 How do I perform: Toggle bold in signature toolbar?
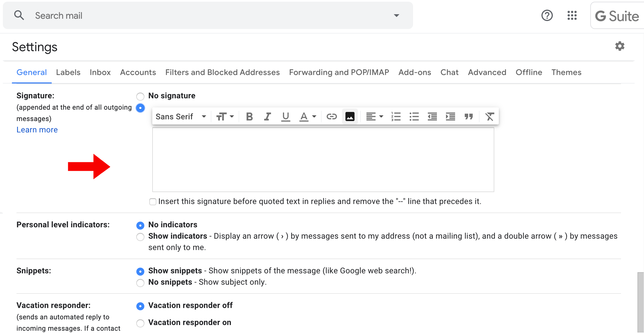coord(249,117)
